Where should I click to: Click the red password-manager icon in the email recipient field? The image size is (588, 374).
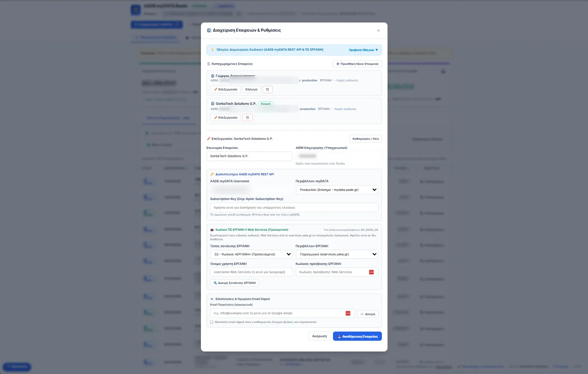point(348,313)
